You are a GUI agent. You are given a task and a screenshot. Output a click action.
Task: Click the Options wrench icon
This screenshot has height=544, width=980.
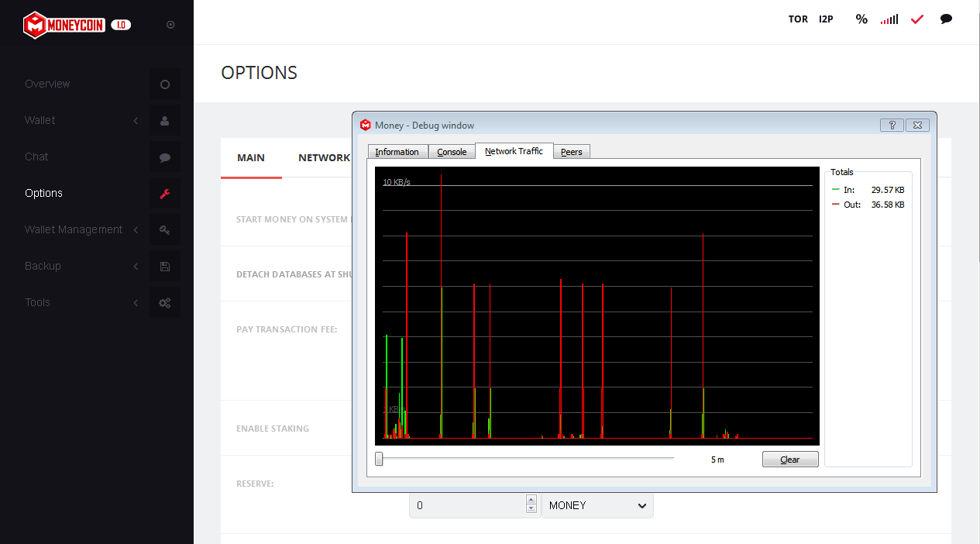[165, 194]
